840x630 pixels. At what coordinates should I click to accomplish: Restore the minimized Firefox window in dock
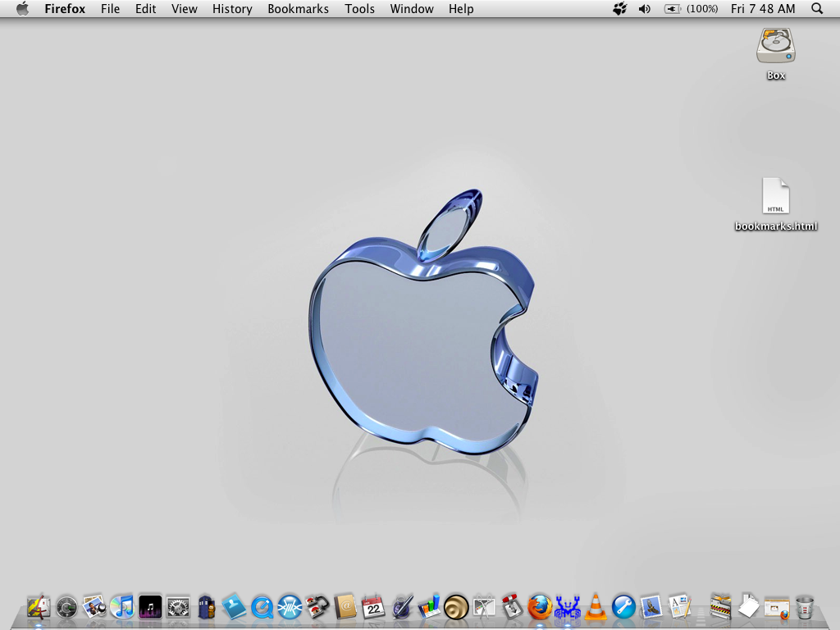(777, 608)
